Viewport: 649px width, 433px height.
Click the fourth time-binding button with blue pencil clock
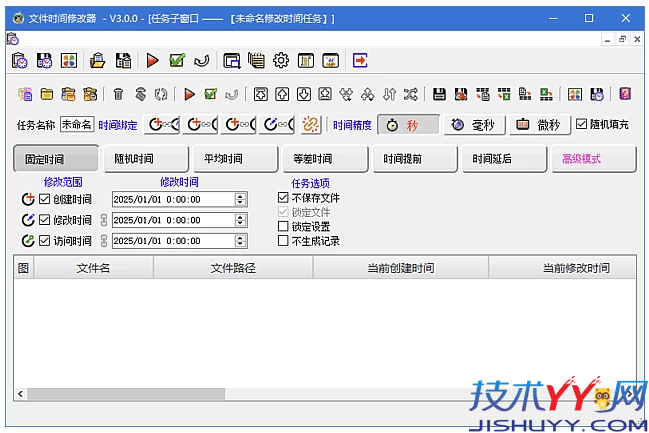tap(276, 124)
